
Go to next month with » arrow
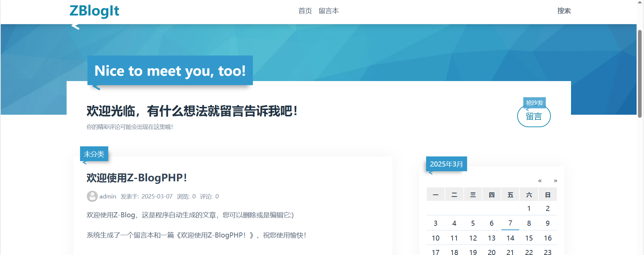coord(556,181)
